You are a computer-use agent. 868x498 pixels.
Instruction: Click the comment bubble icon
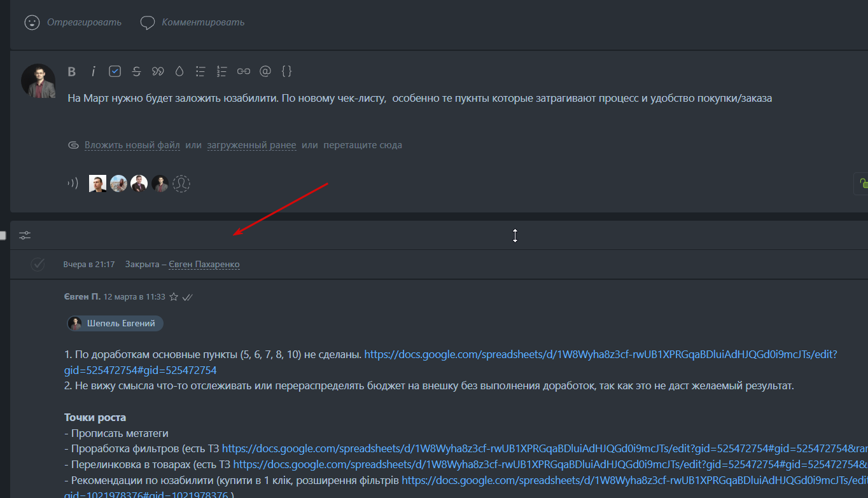147,23
